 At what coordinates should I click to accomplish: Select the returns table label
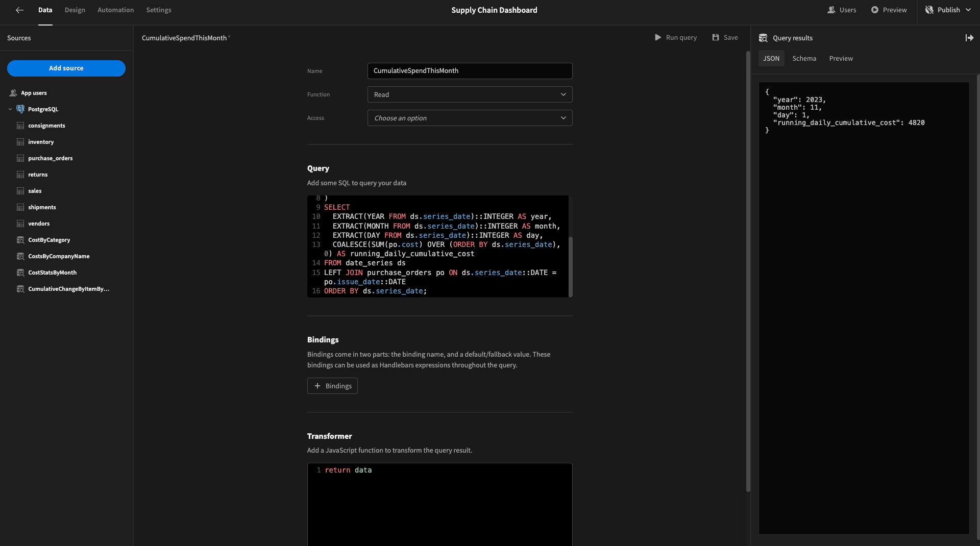tap(38, 175)
